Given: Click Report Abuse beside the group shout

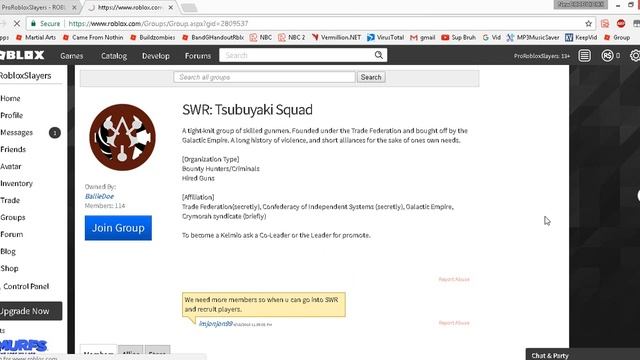Looking at the screenshot, I should 454,323.
